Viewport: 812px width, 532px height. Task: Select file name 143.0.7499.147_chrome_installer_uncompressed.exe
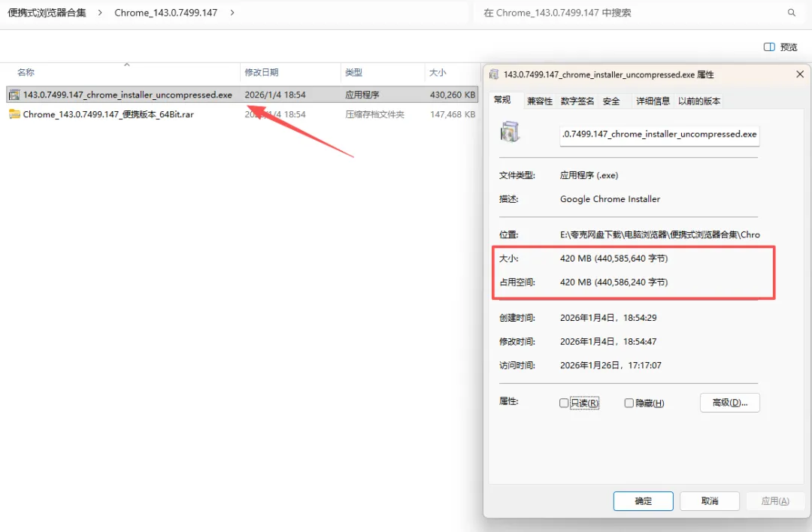(x=127, y=95)
